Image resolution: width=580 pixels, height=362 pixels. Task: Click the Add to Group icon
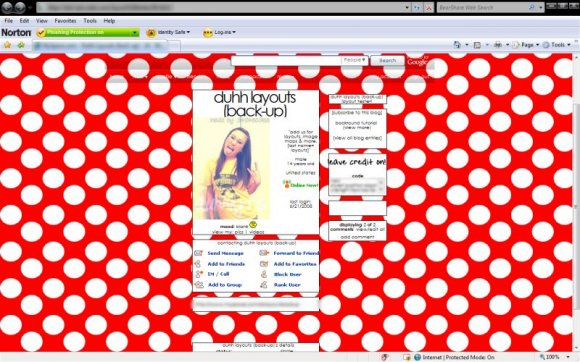(x=199, y=285)
